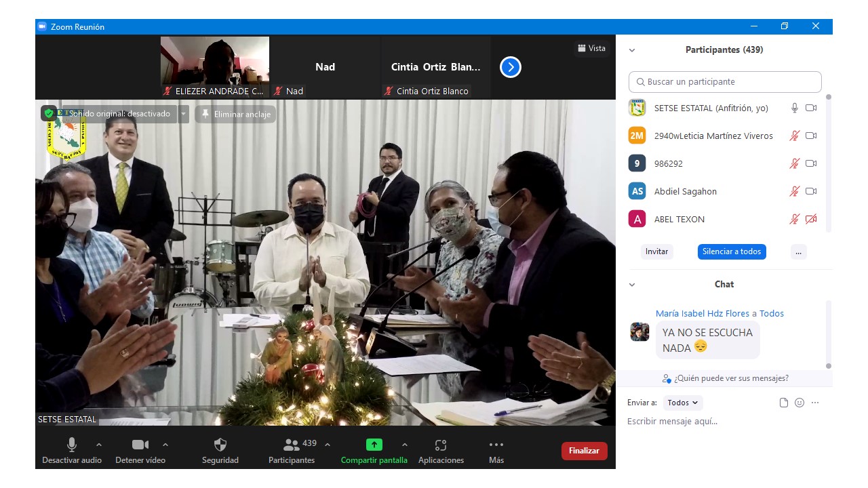Open video options arrow beside Detener vídeo

(x=165, y=445)
